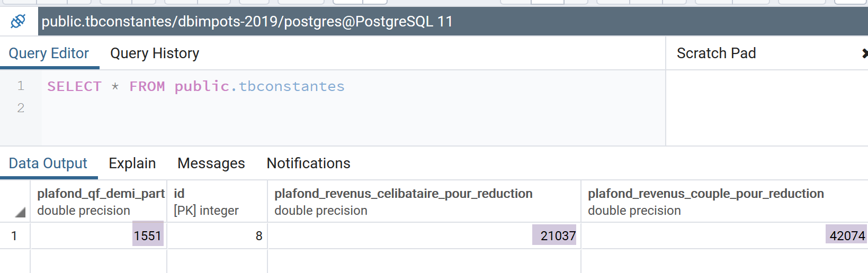Select the Data Output tab
The width and height of the screenshot is (868, 273).
(x=48, y=163)
